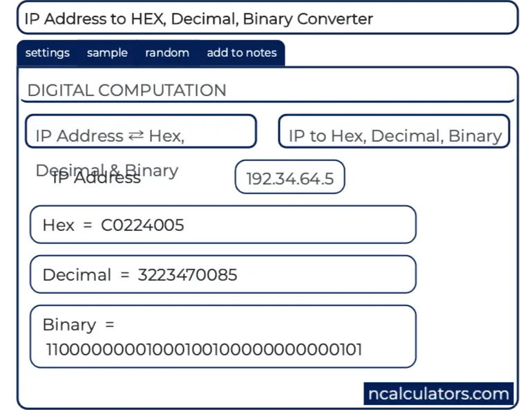
Task: Load a sample via the sample tab
Action: click(107, 53)
